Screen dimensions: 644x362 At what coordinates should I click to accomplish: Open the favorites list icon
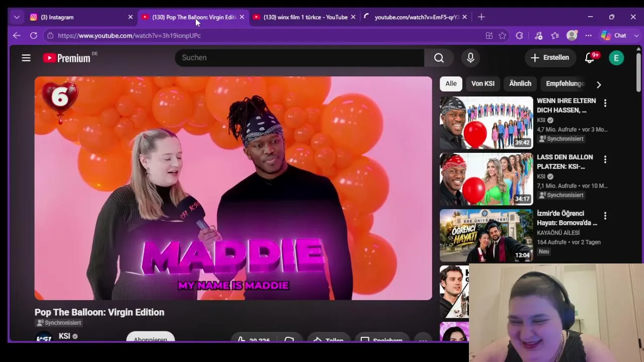click(x=555, y=36)
